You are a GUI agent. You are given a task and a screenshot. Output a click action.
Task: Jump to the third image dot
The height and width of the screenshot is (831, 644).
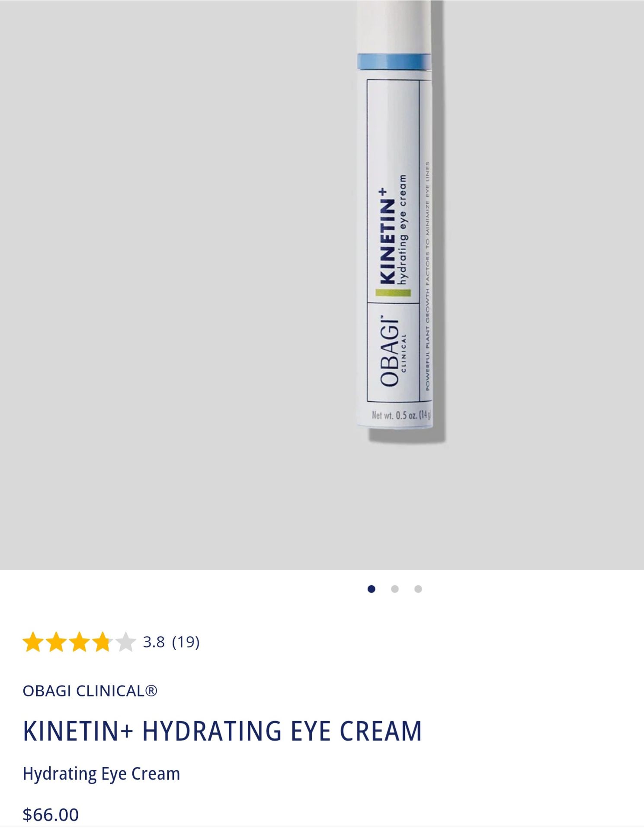(418, 589)
